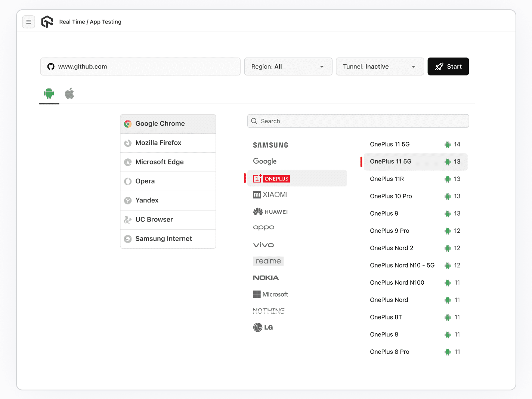Switch to the iOS Apple tab
The height and width of the screenshot is (399, 532).
[69, 93]
